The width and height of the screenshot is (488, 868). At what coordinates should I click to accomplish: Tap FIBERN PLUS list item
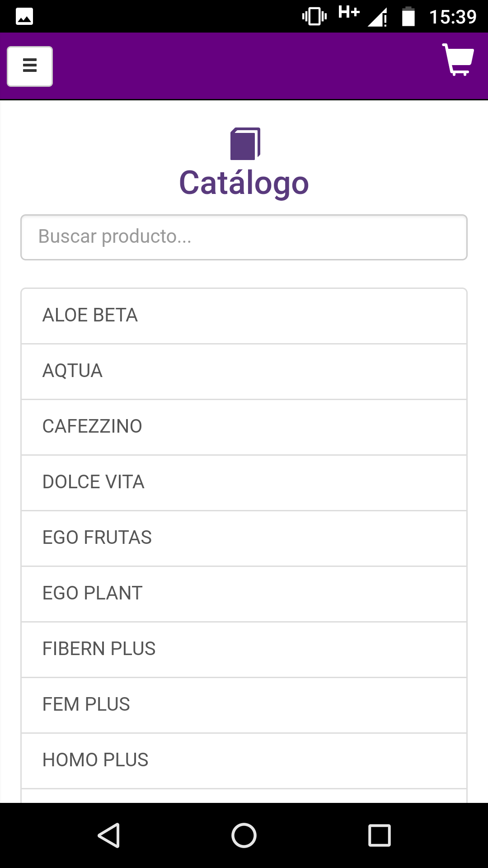(x=244, y=650)
